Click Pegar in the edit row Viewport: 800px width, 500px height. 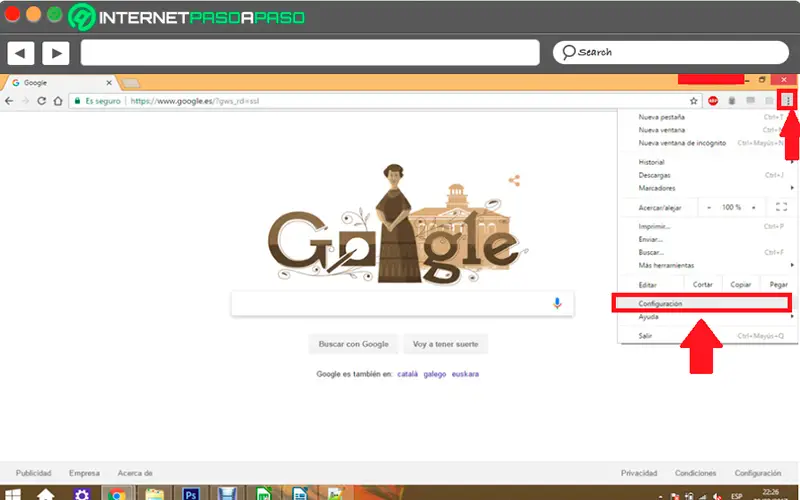click(x=778, y=285)
